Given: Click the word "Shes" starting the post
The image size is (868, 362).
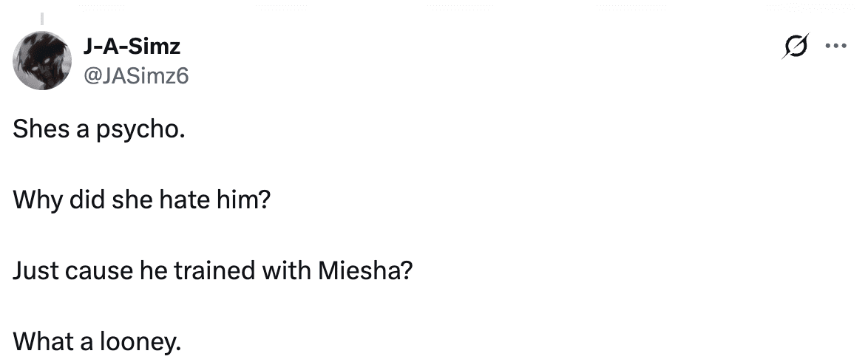Looking at the screenshot, I should [x=37, y=132].
